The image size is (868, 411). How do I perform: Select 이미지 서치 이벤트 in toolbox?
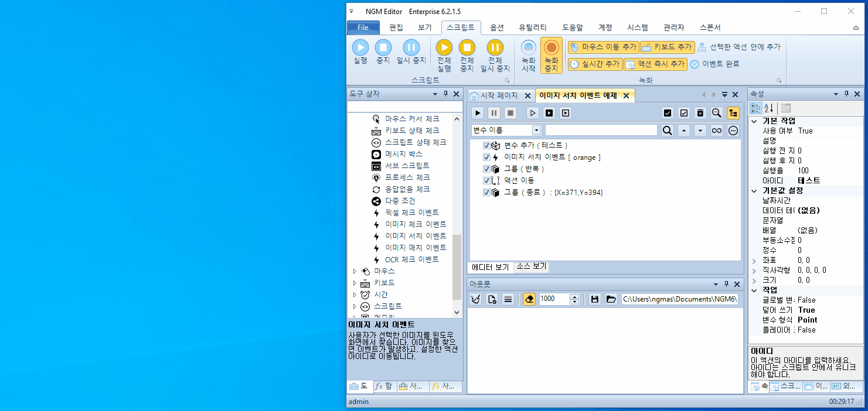click(x=416, y=236)
